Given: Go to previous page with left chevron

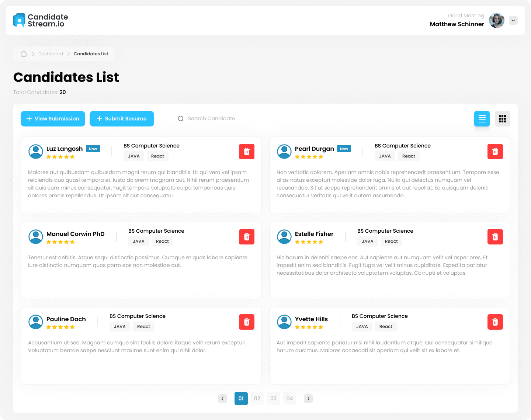Looking at the screenshot, I should pyautogui.click(x=223, y=399).
